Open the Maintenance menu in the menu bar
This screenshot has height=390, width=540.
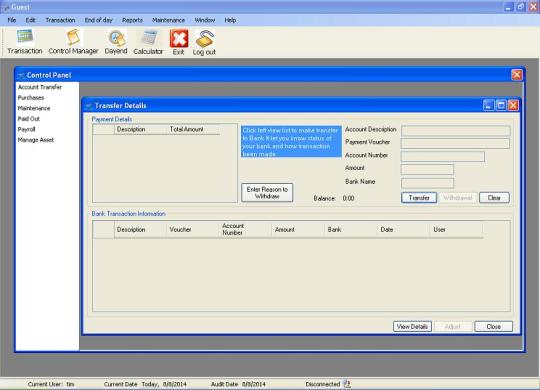(x=168, y=20)
